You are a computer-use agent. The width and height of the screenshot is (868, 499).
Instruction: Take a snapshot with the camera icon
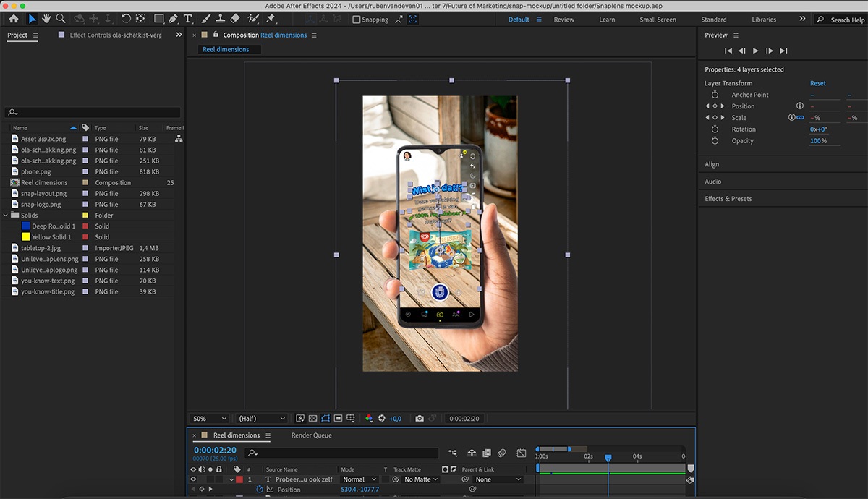[x=419, y=419]
